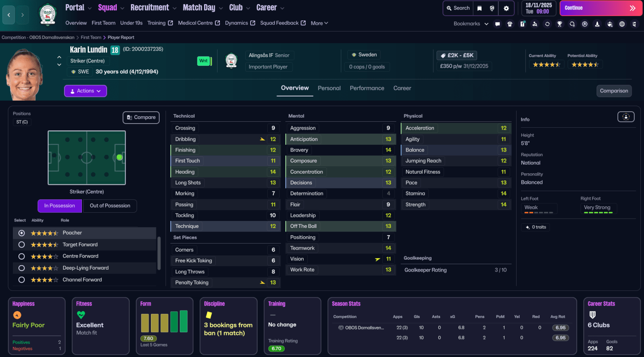Viewport: 644px width, 357px height.
Task: Click the player icon button in Info panel
Action: click(x=626, y=117)
